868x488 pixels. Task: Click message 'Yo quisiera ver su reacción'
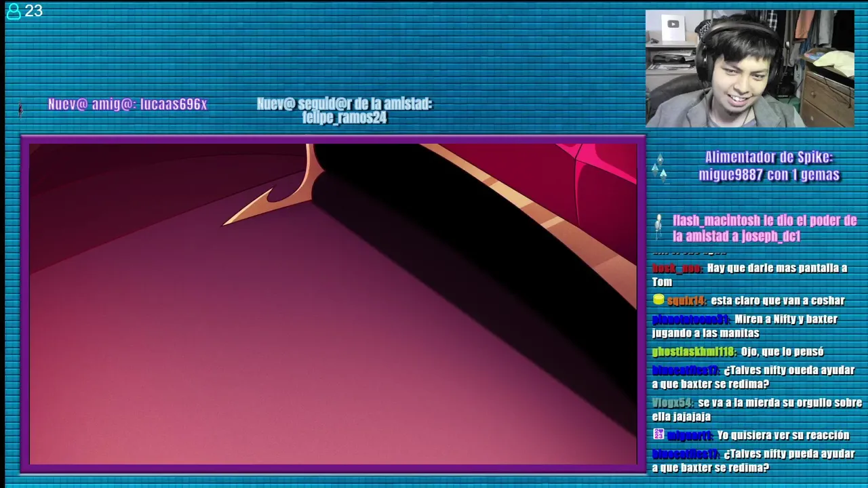point(783,435)
